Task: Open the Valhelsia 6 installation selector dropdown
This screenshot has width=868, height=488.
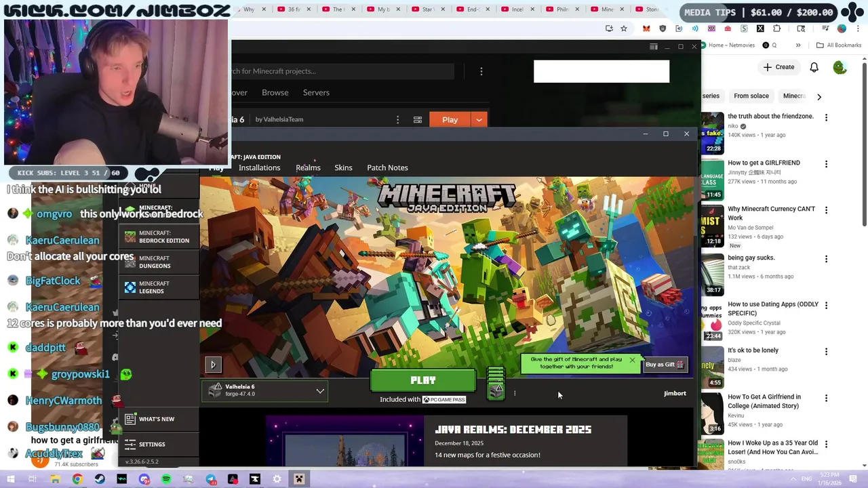Action: [x=264, y=390]
